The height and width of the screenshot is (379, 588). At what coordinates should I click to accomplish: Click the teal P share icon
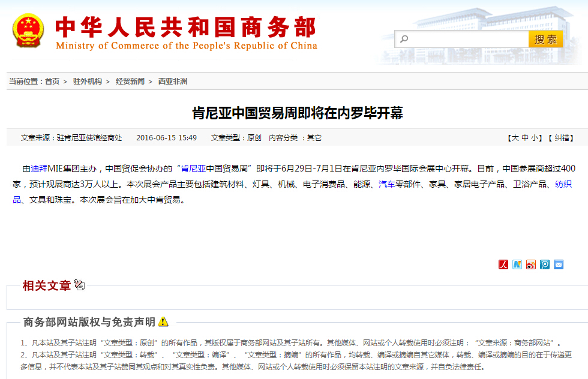point(544,264)
